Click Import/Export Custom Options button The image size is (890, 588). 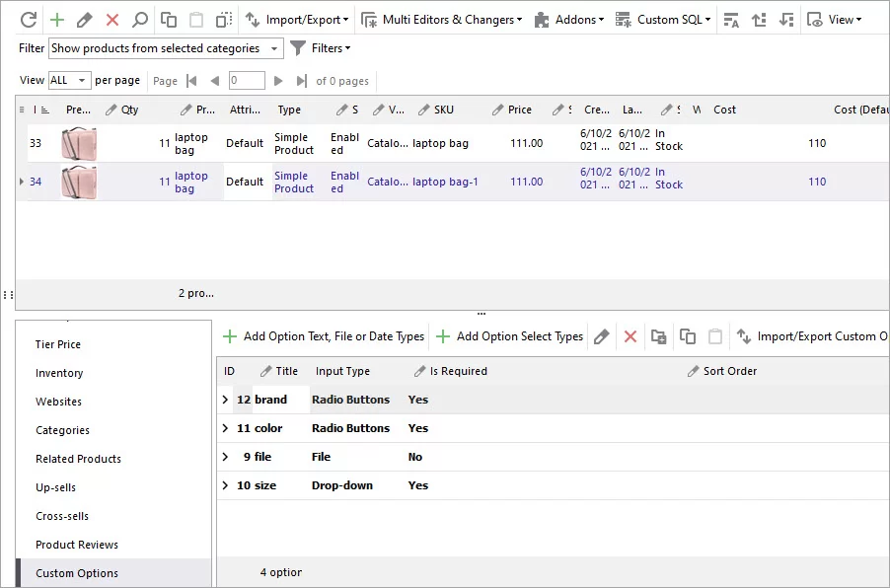click(x=813, y=336)
